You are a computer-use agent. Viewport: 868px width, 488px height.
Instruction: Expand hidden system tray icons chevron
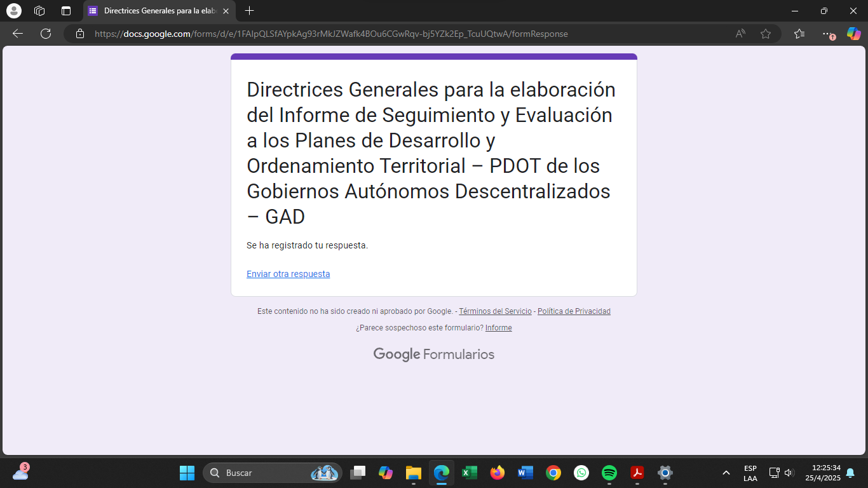pos(726,473)
